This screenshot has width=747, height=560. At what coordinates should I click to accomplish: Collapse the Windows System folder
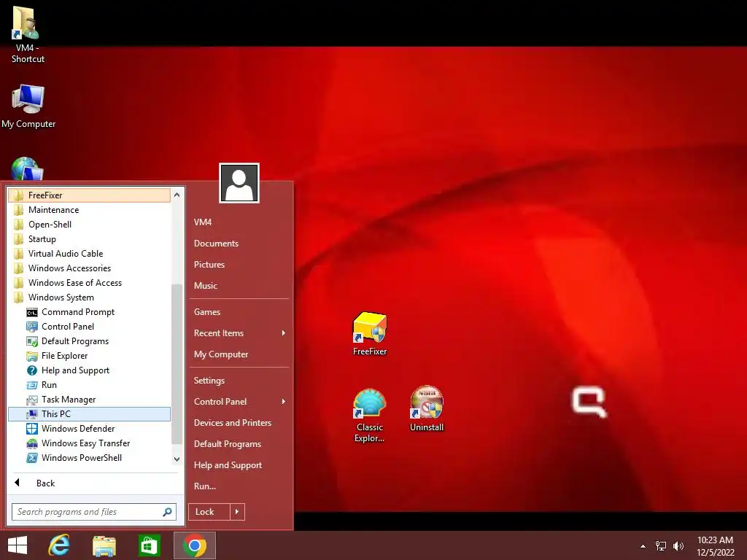click(x=89, y=297)
